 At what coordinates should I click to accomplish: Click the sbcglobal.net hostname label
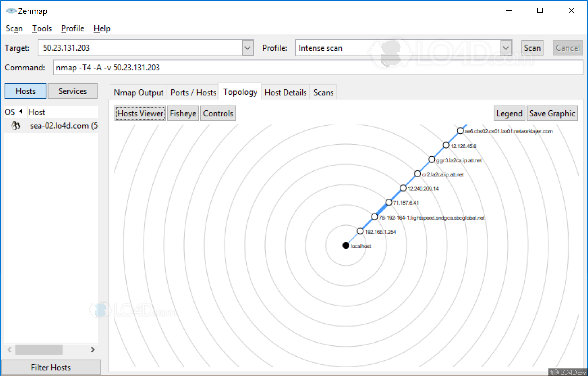(432, 218)
